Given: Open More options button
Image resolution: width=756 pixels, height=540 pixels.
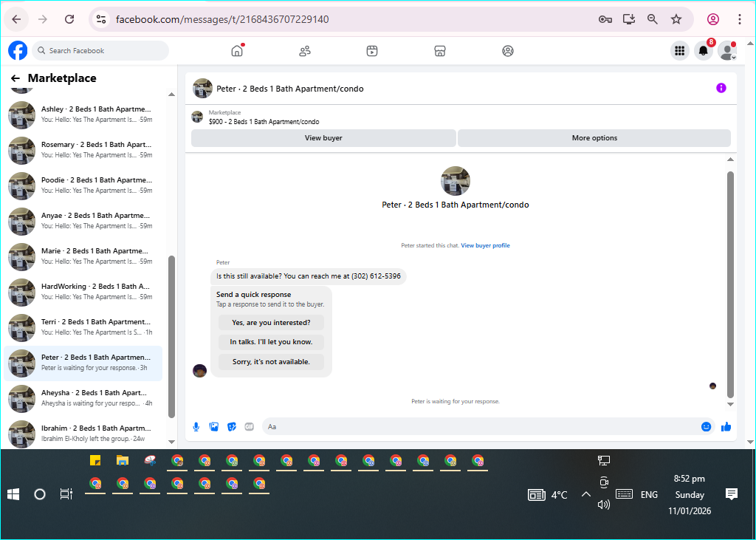Looking at the screenshot, I should (594, 138).
